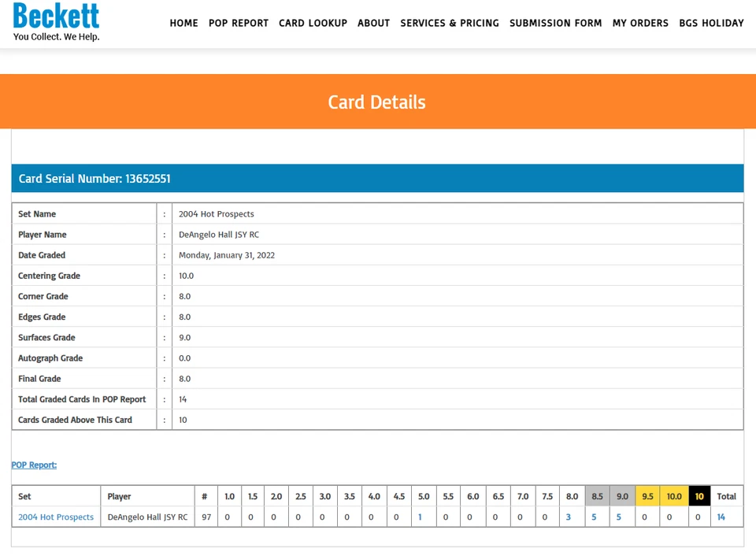Click the 8.0 column header in POP table

pyautogui.click(x=573, y=496)
